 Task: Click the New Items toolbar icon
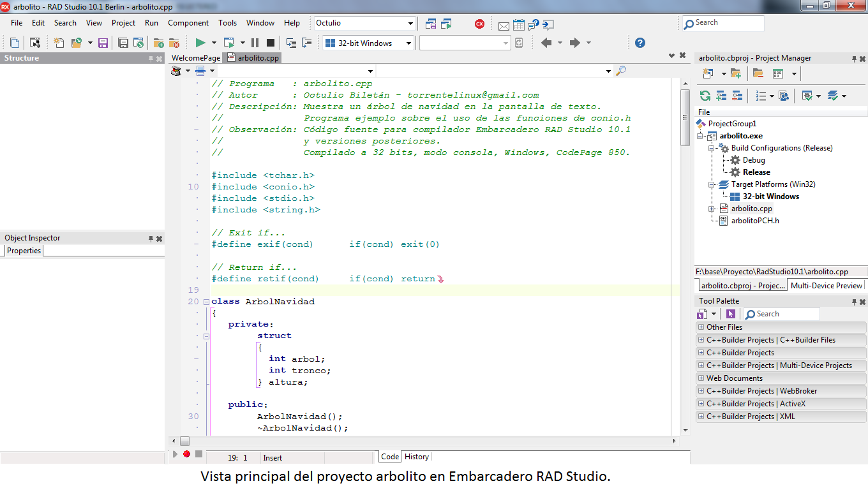(x=59, y=43)
